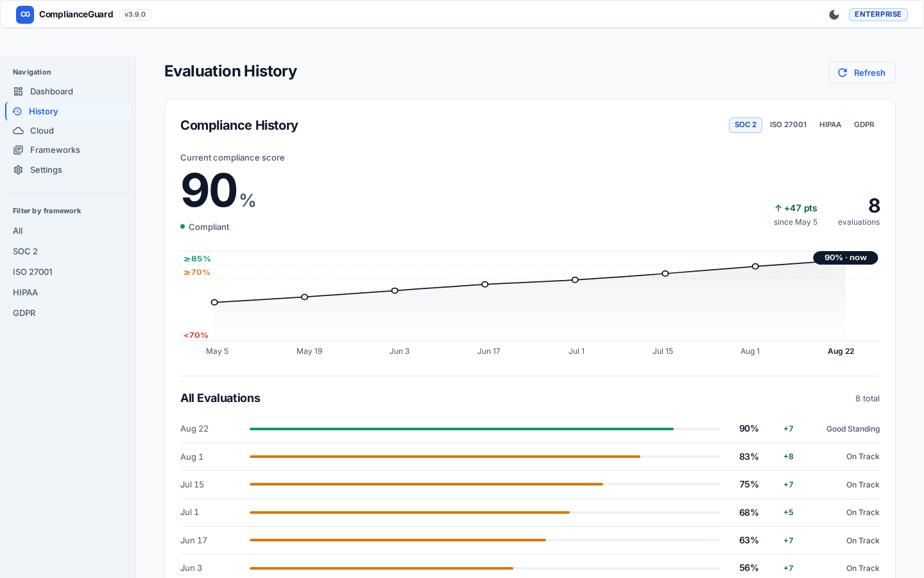Viewport: 924px width, 578px height.
Task: Filter by ISO 27001 in sidebar
Action: 68,272
